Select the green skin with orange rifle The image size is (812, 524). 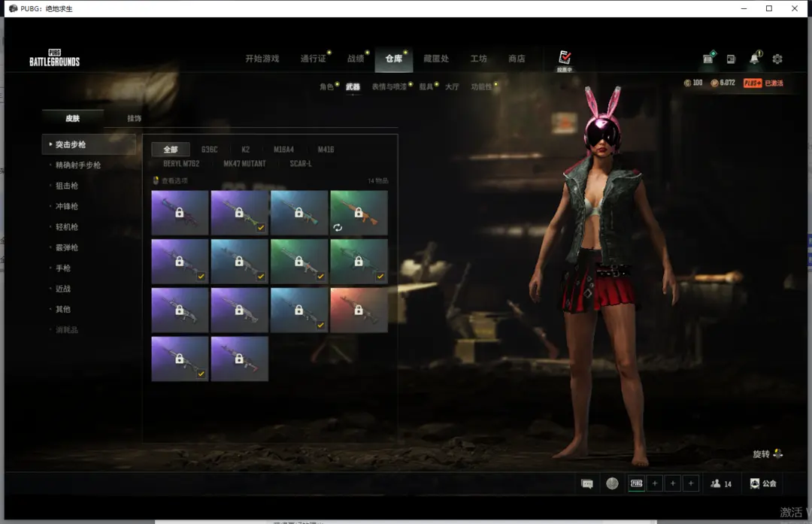pos(359,213)
